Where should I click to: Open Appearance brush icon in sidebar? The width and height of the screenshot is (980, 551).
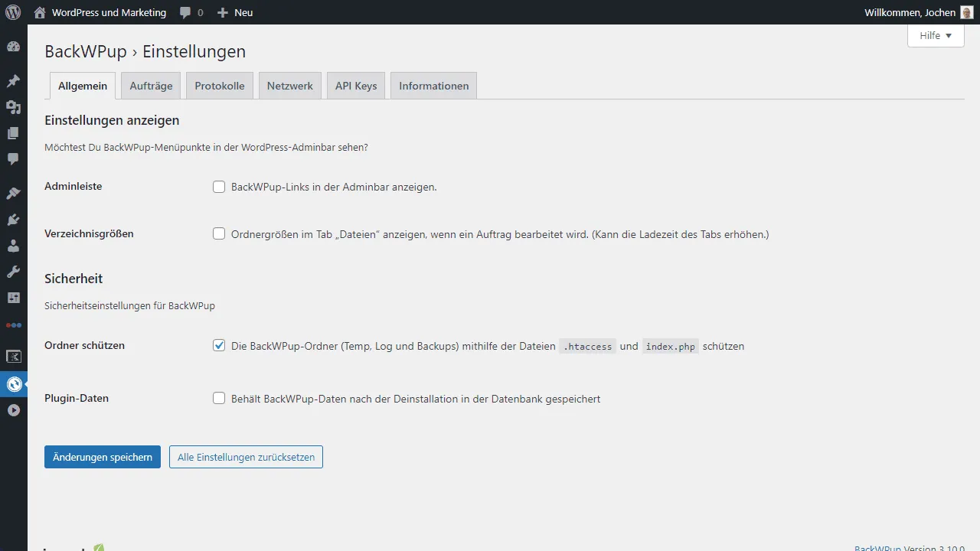pyautogui.click(x=13, y=194)
